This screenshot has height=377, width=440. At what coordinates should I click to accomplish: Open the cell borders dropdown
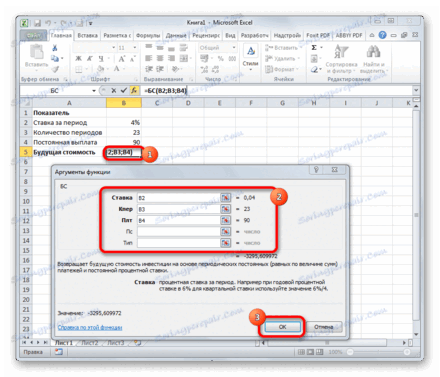pos(87,69)
